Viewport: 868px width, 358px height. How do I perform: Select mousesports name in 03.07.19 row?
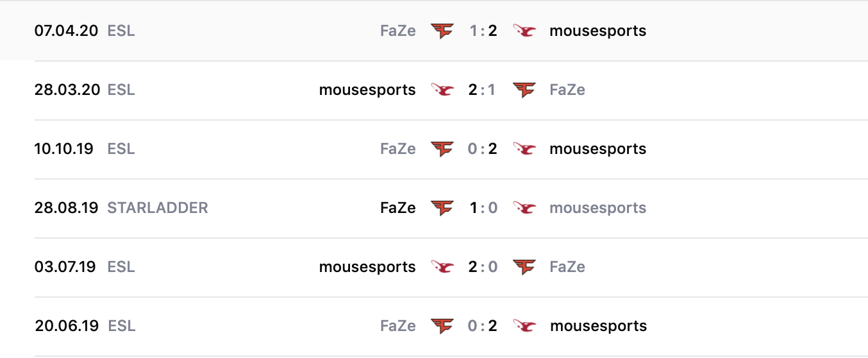[x=367, y=267]
